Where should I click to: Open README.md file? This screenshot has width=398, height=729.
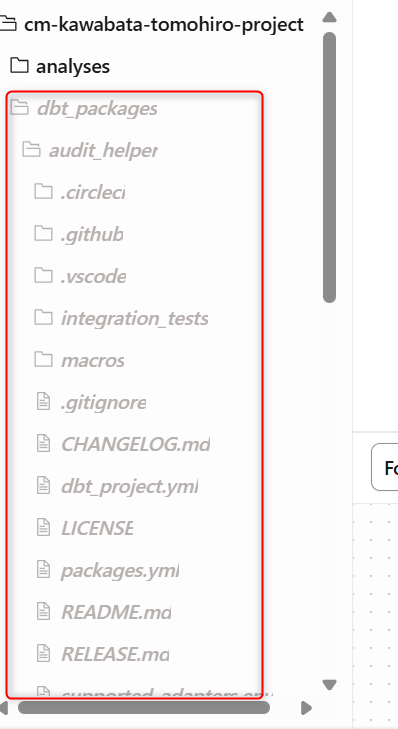pyautogui.click(x=116, y=612)
